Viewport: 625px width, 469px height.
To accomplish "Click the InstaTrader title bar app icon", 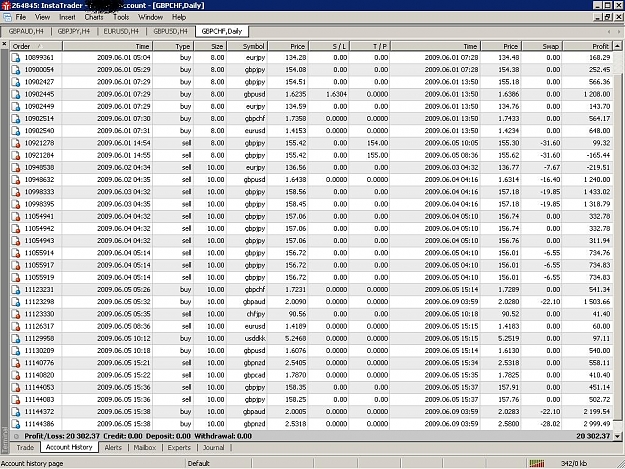I will click(6, 6).
